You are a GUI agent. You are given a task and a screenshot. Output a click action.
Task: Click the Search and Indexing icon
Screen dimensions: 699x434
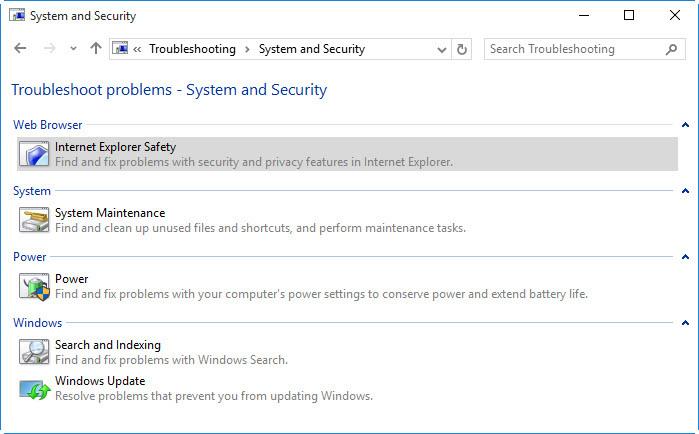tap(35, 352)
